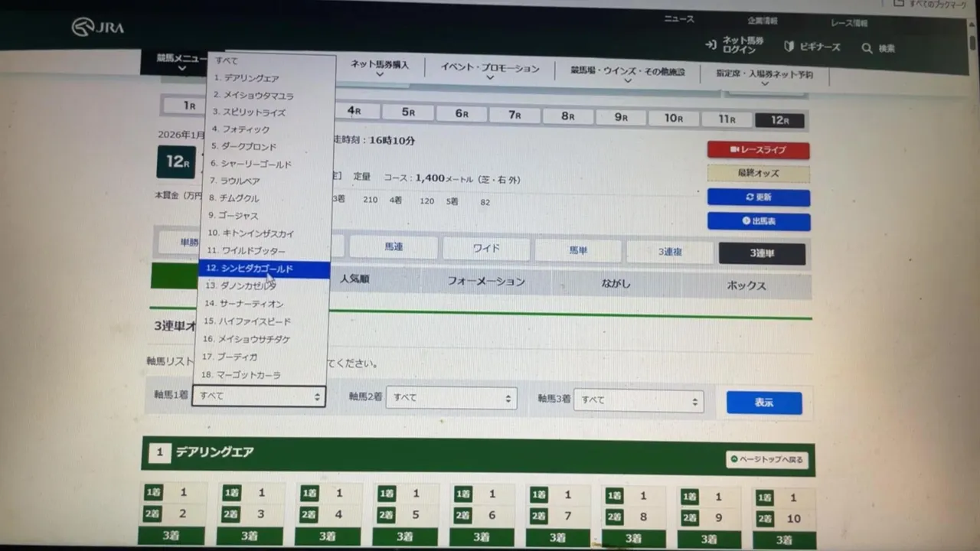This screenshot has height=551, width=980.
Task: Open the 人気順 view tab
Action: (354, 279)
